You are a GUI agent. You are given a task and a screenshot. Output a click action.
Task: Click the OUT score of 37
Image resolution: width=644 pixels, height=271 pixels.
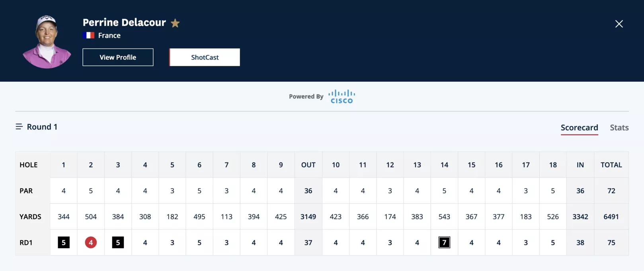tap(308, 242)
